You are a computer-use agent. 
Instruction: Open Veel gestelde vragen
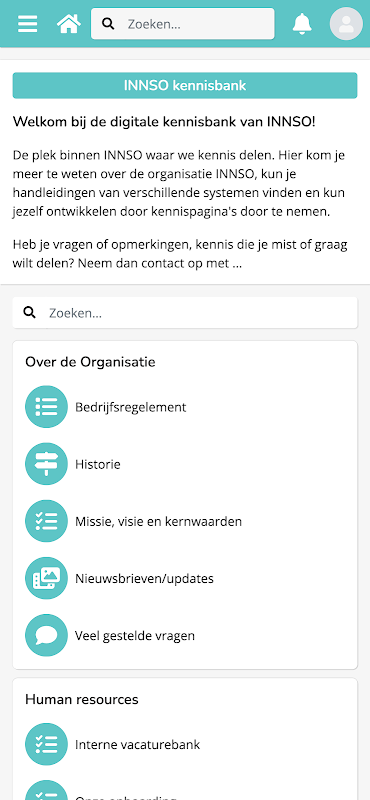pyautogui.click(x=135, y=636)
